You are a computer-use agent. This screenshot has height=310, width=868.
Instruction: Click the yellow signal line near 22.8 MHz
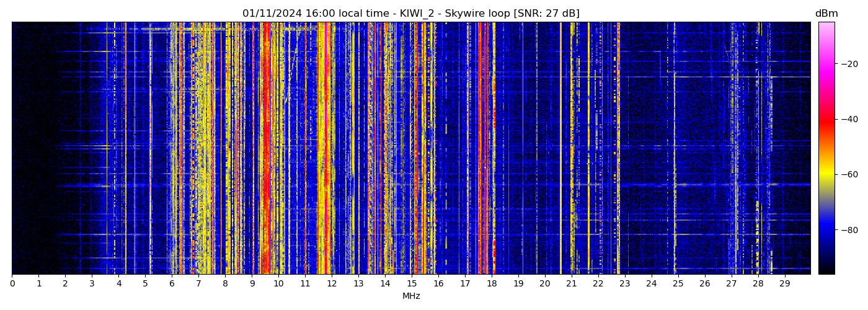click(618, 149)
